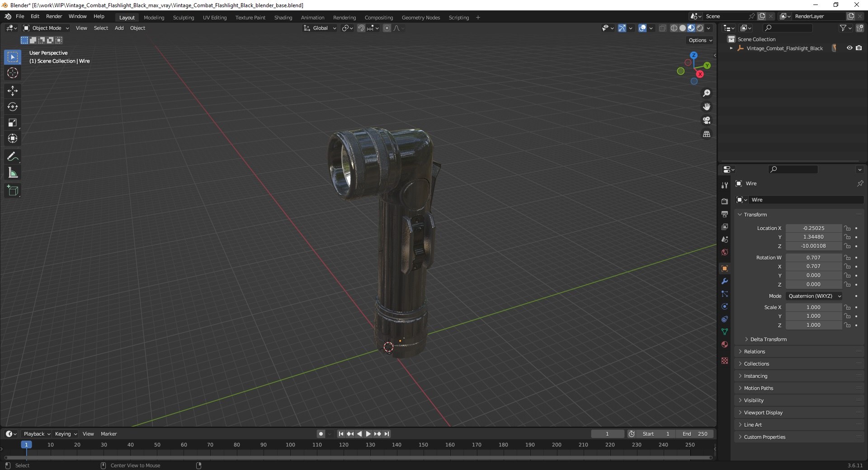Open Render properties tab icon

point(725,201)
